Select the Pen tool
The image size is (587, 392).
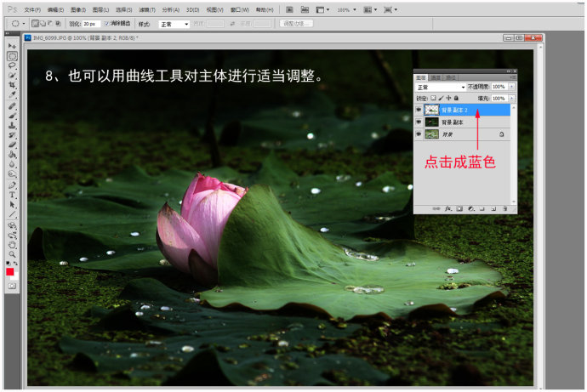click(12, 185)
